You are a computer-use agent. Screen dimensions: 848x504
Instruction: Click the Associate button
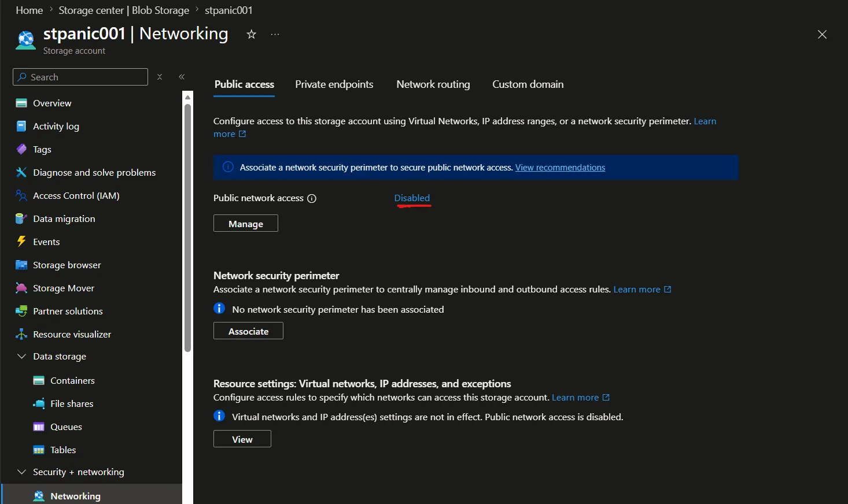[x=248, y=331]
